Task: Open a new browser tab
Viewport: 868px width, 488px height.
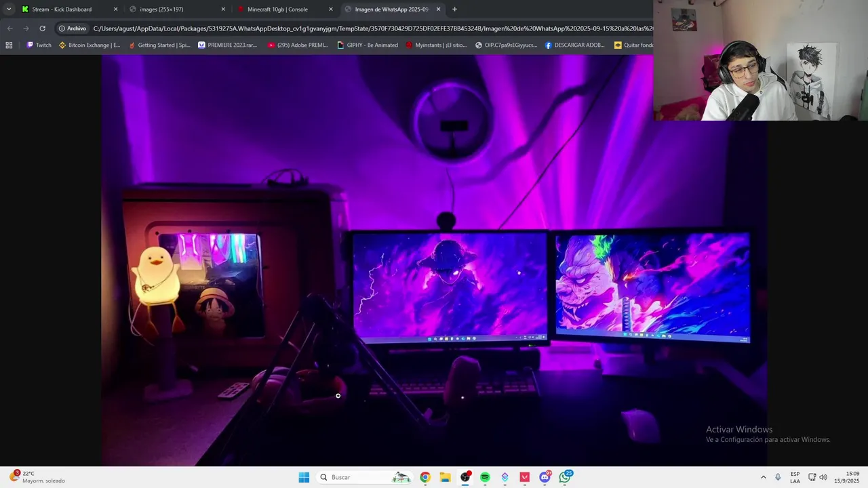Action: [454, 9]
